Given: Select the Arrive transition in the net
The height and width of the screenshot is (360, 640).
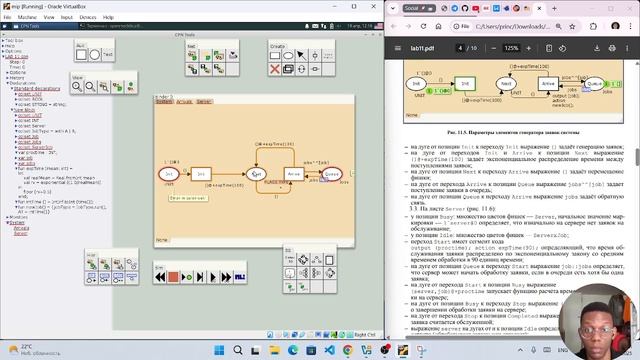Looking at the screenshot, I should 294,174.
